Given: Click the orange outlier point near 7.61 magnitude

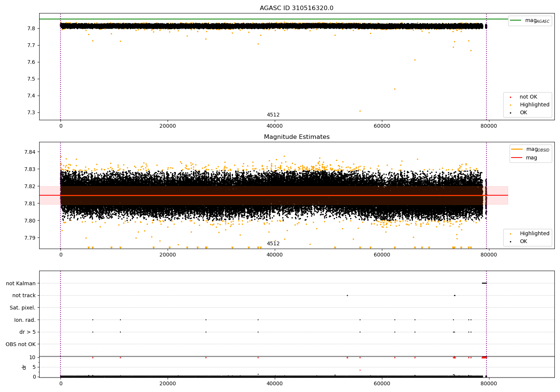Looking at the screenshot, I should point(415,60).
